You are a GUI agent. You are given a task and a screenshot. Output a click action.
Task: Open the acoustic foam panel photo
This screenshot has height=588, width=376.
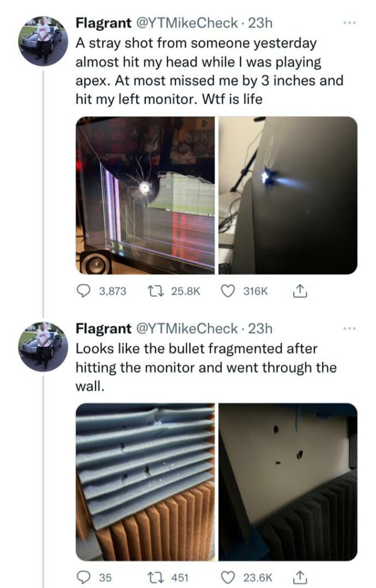coord(145,482)
